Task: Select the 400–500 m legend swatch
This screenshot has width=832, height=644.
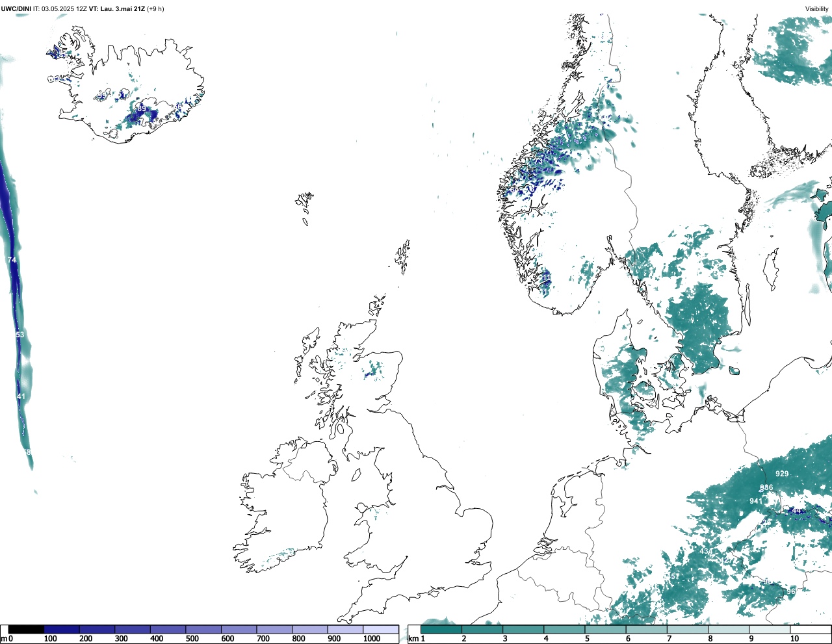Action: [168, 629]
